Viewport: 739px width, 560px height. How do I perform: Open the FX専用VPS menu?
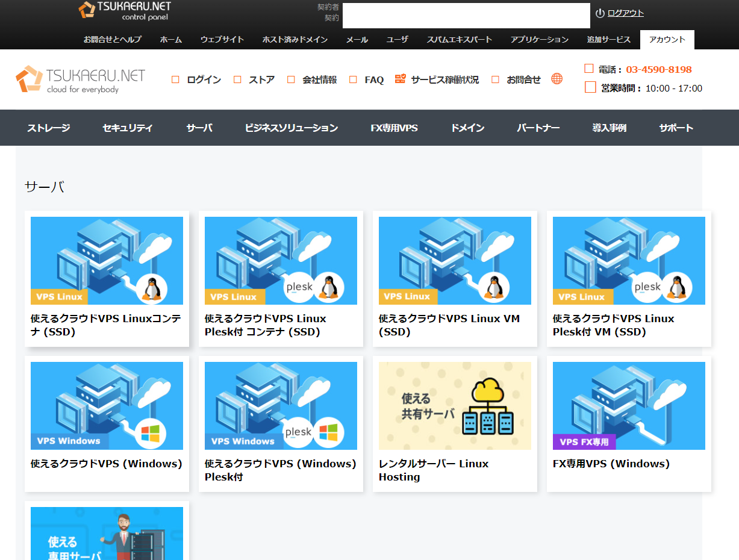(394, 128)
